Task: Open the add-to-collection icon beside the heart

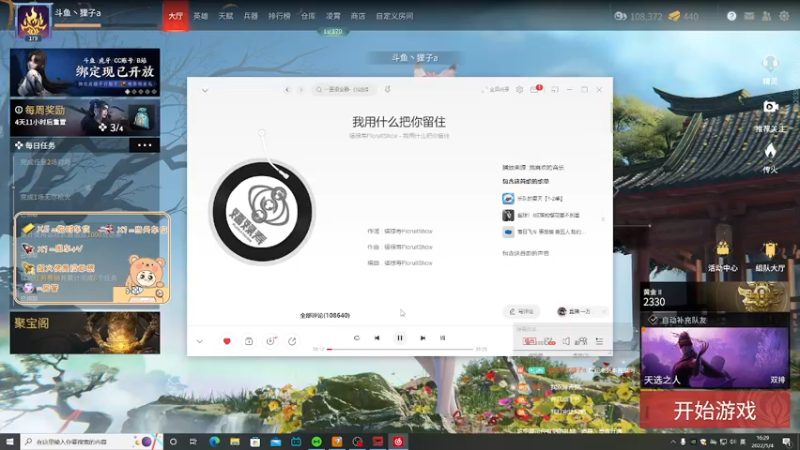Action: coord(248,341)
